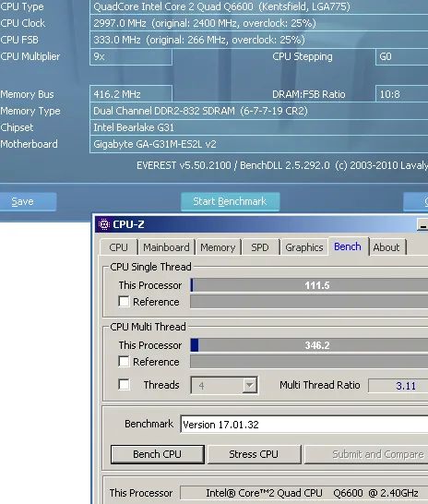Viewport: 428px width, 504px height.
Task: Click the single thread score bar 111.5
Action: click(309, 285)
